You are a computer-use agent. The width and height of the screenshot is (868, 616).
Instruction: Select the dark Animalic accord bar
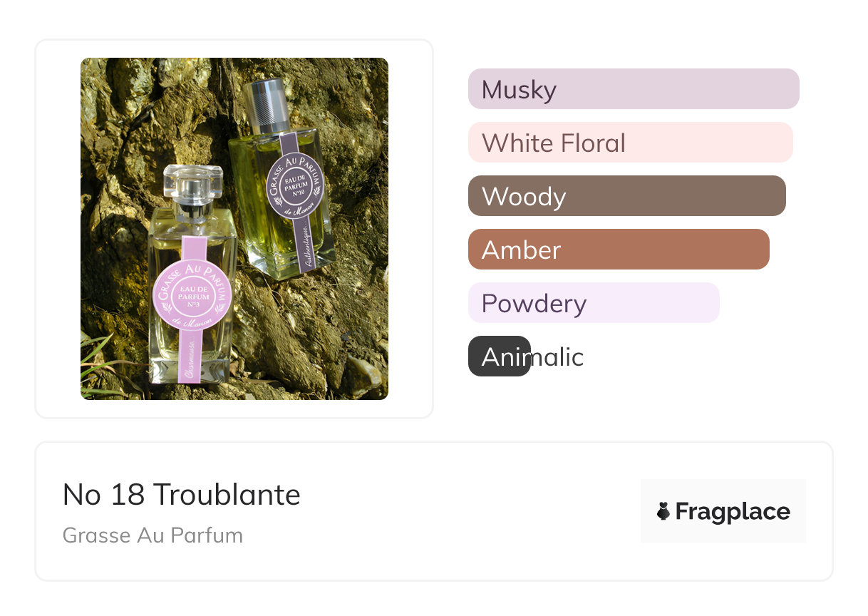499,356
